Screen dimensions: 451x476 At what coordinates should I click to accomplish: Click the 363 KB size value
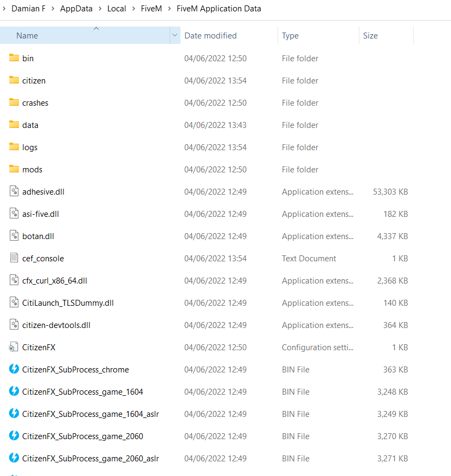click(396, 369)
